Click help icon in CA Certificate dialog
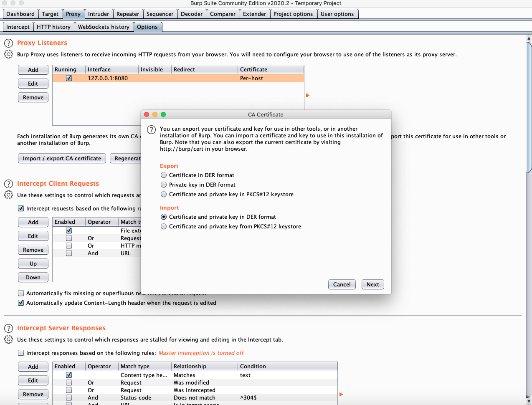 [151, 130]
